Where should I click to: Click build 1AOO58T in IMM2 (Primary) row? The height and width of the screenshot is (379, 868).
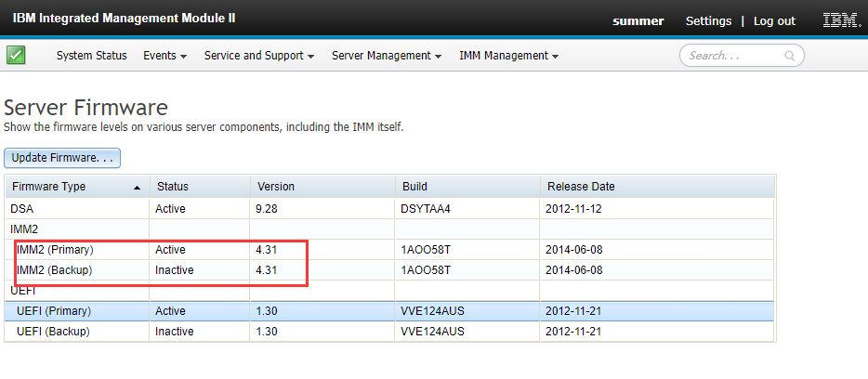coord(426,250)
